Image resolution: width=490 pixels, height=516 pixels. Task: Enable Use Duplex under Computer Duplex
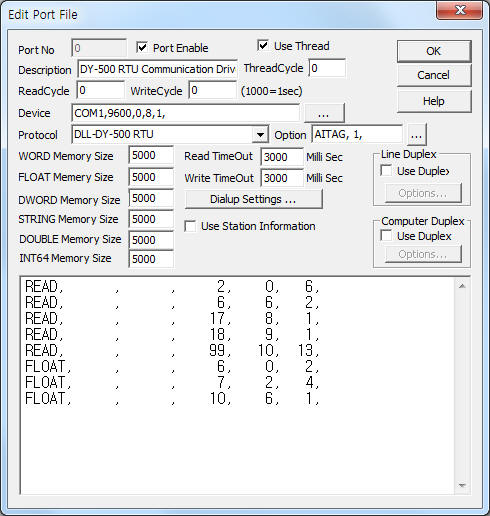386,236
